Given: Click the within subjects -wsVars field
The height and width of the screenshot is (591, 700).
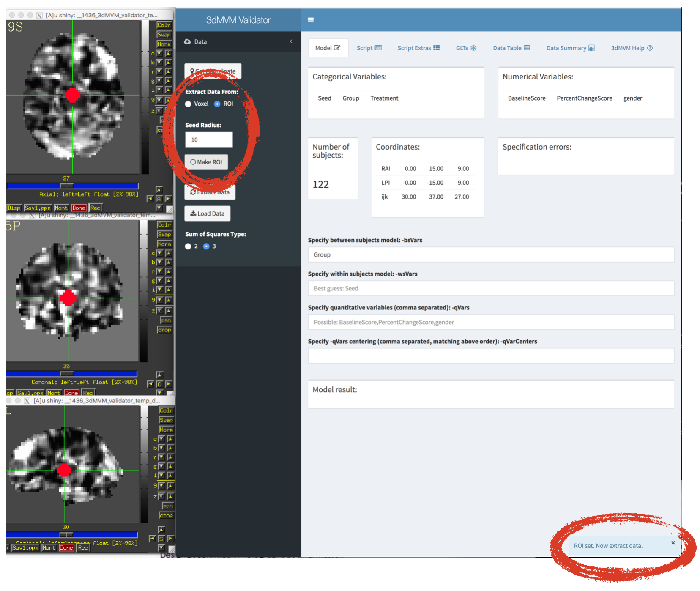Looking at the screenshot, I should click(x=491, y=288).
